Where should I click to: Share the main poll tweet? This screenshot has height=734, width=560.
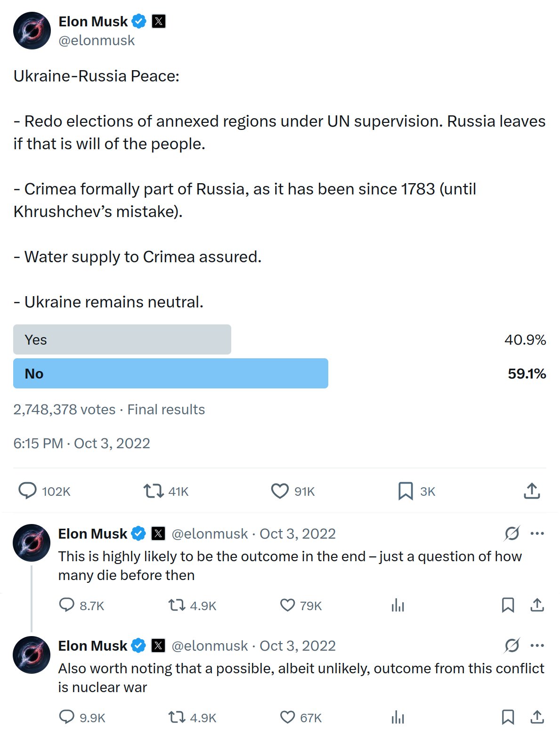coord(532,491)
